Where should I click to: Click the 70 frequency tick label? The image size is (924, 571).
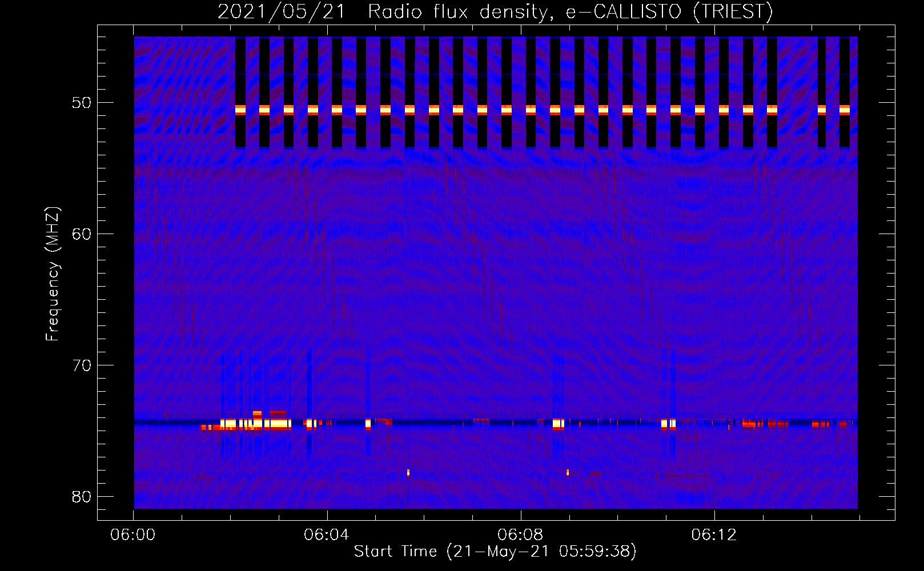pyautogui.click(x=82, y=365)
